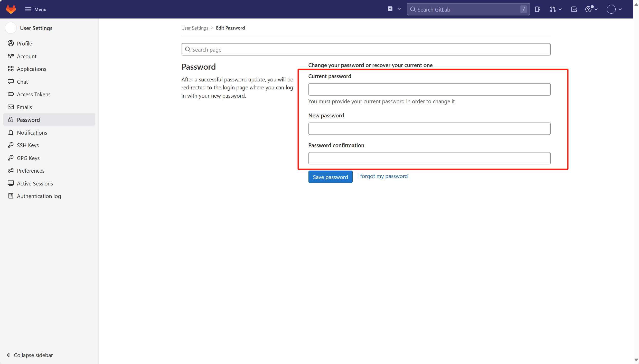Viewport: 639px width, 364px height.
Task: Click the Save password button
Action: pyautogui.click(x=330, y=177)
